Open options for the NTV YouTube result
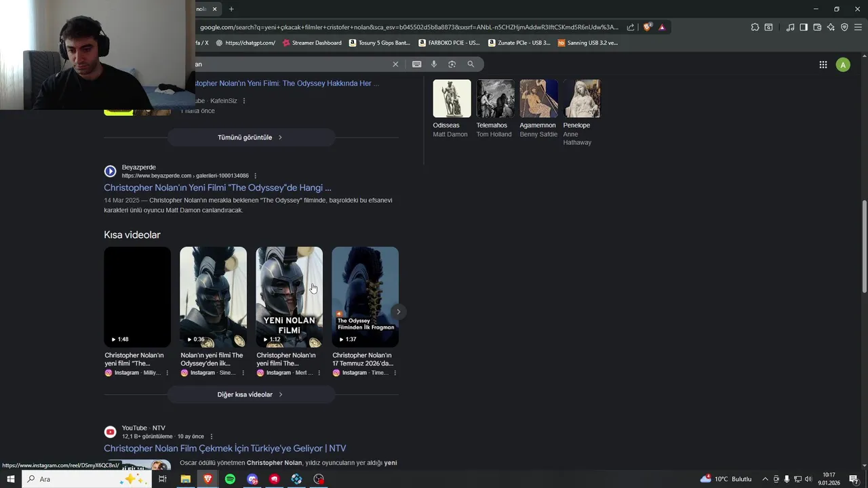 pos(212,436)
